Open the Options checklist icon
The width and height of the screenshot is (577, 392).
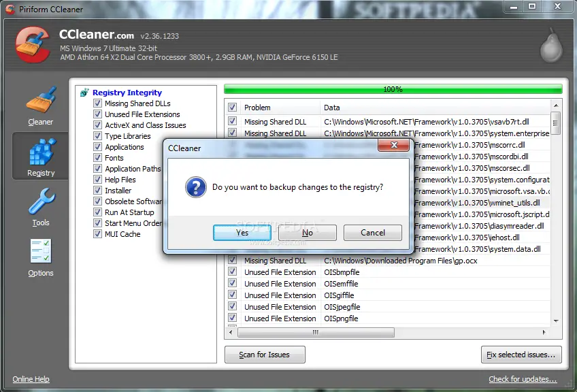41,252
